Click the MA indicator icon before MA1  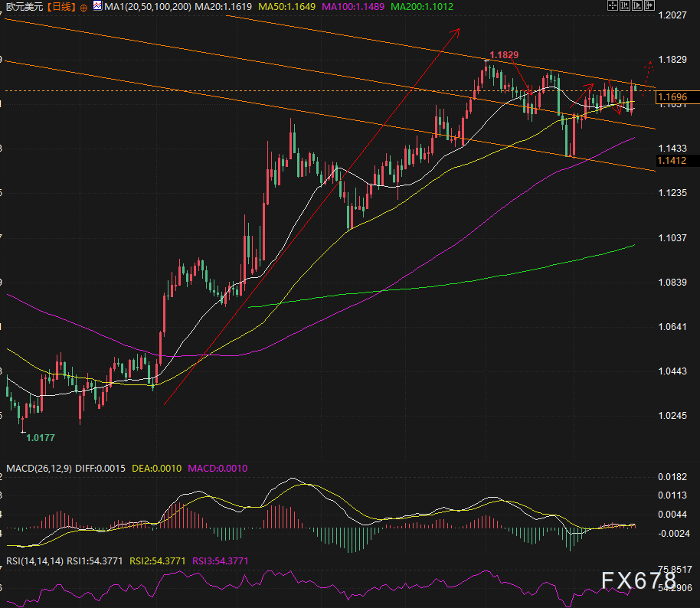pyautogui.click(x=97, y=6)
